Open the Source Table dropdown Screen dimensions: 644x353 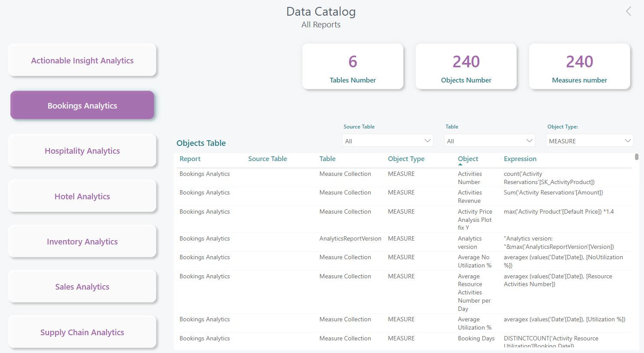click(387, 141)
